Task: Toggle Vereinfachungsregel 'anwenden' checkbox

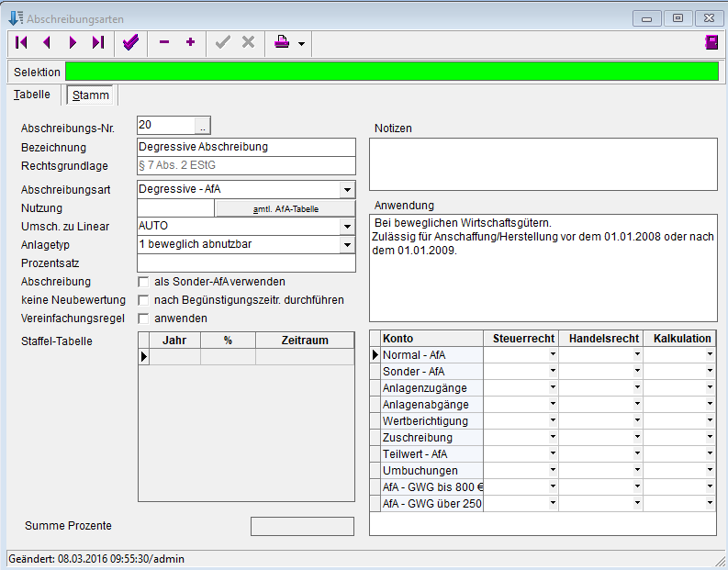Action: tap(143, 319)
